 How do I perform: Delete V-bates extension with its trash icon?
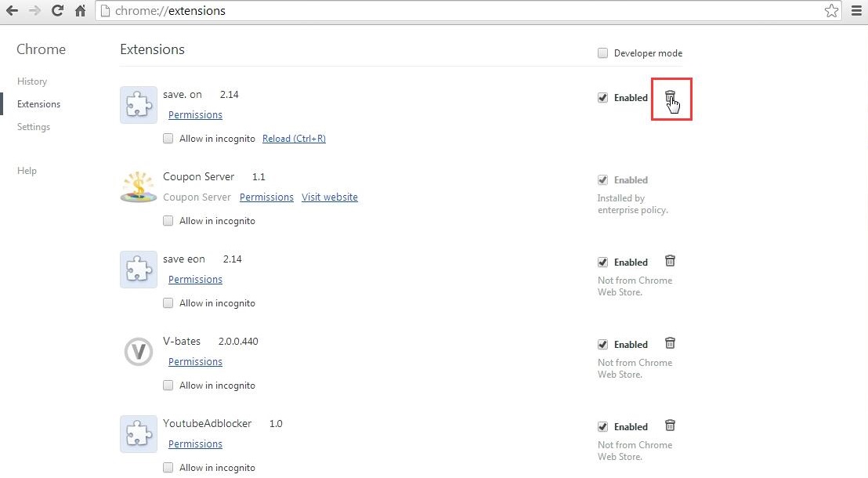[670, 343]
